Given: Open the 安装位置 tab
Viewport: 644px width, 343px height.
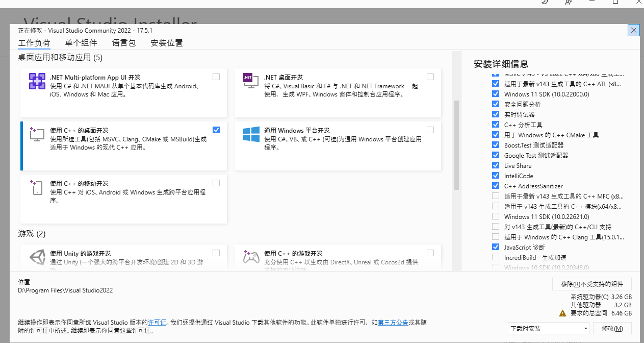Looking at the screenshot, I should click(x=167, y=43).
